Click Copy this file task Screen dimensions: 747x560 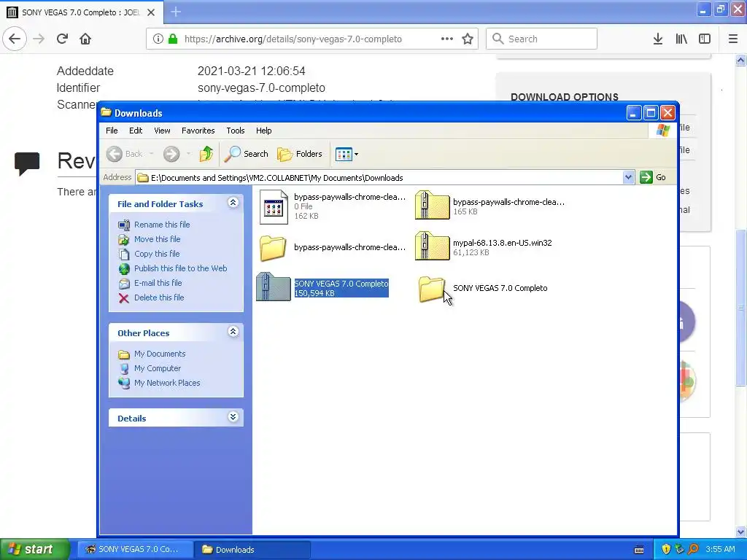(157, 254)
